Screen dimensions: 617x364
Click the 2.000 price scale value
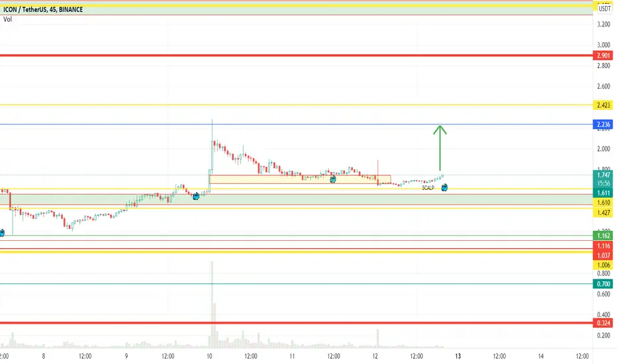pos(603,149)
